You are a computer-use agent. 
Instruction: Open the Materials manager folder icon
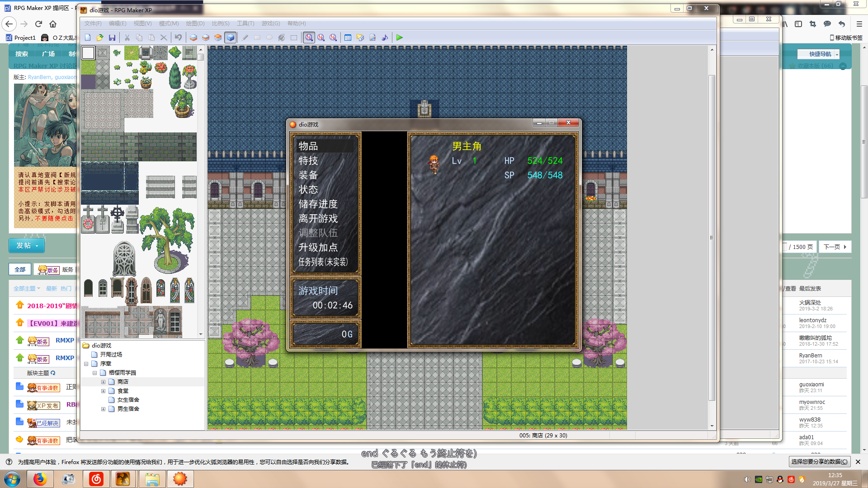360,38
